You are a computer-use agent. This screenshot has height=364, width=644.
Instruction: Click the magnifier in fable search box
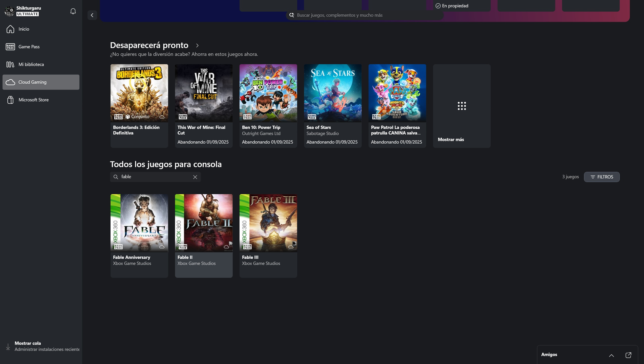[116, 177]
